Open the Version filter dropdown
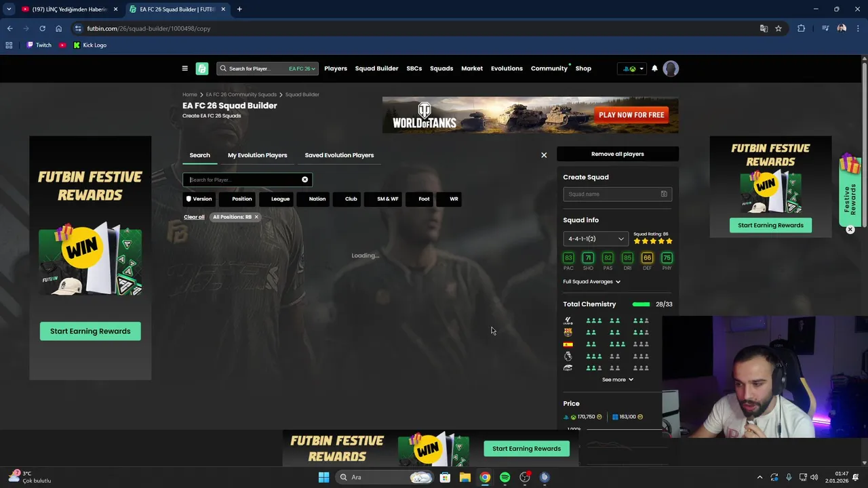This screenshot has height=488, width=868. coord(199,199)
